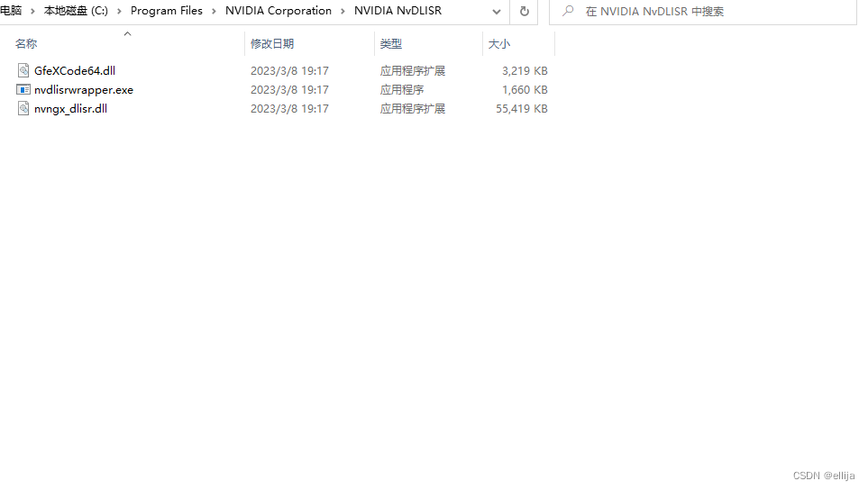The image size is (868, 490).
Task: Go to 本地磁盘 (C:) in breadcrumb
Action: 76,11
